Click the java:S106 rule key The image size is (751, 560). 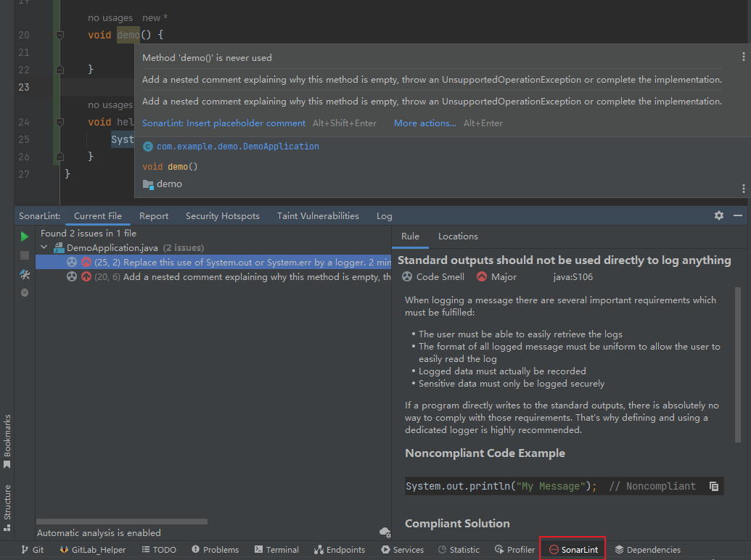(573, 277)
